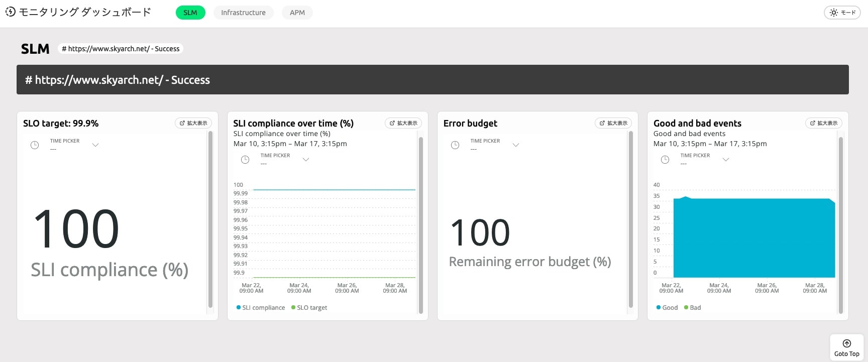Expand the Good and bad events panel

click(x=823, y=123)
